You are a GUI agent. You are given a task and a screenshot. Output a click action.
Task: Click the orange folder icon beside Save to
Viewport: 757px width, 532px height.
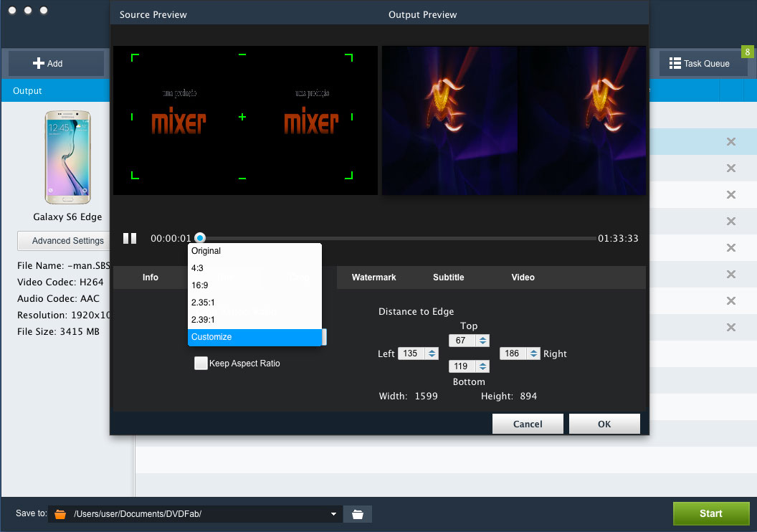coord(60,514)
